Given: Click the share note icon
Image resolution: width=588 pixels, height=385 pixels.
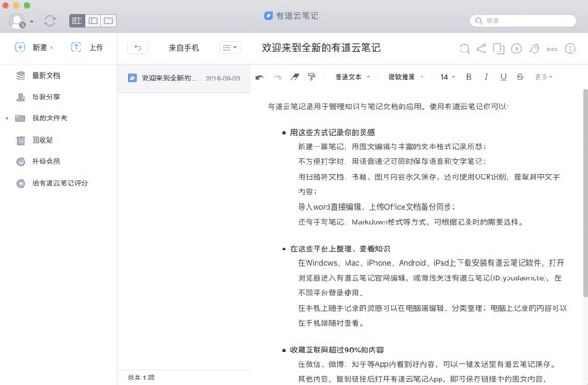Looking at the screenshot, I should click(x=481, y=49).
